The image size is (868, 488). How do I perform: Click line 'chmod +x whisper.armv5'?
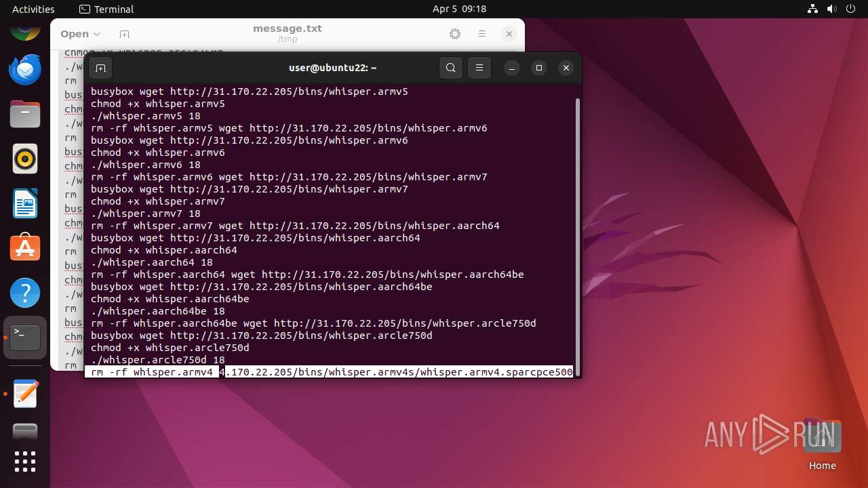coord(158,104)
